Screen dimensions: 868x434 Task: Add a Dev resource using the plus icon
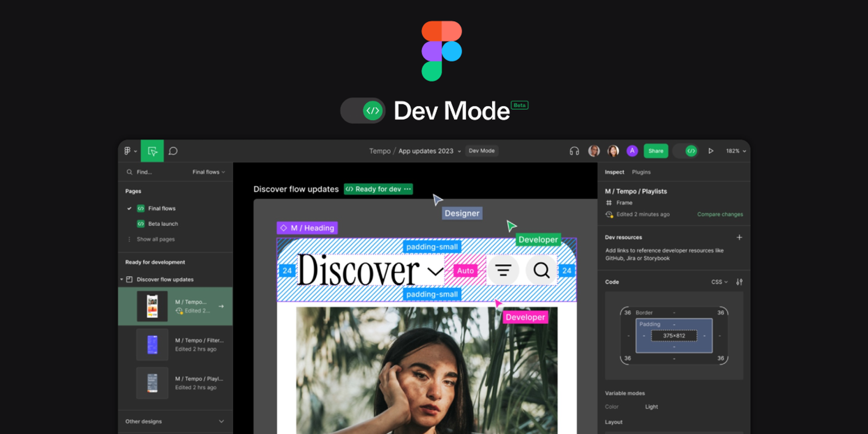pyautogui.click(x=740, y=237)
